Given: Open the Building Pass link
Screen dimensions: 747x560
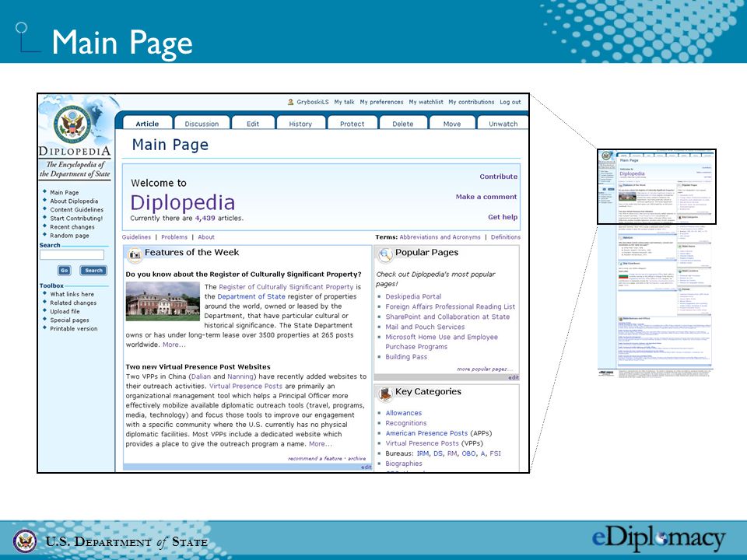Looking at the screenshot, I should coord(406,357).
